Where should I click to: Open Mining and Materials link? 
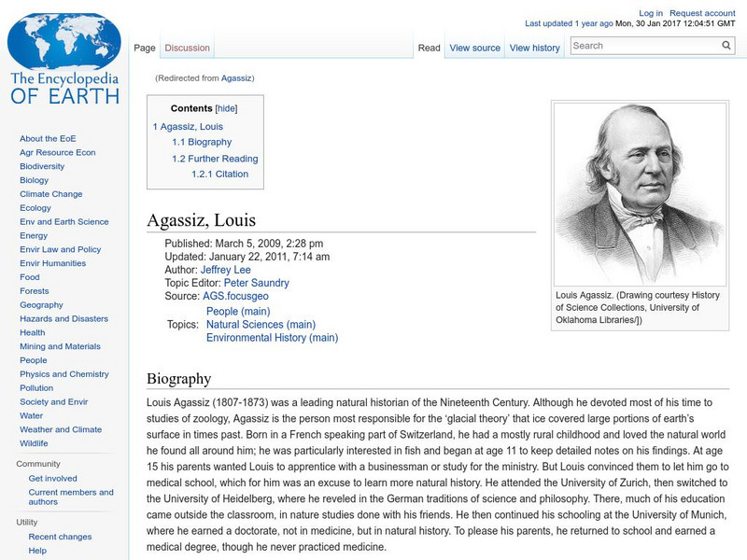point(60,346)
